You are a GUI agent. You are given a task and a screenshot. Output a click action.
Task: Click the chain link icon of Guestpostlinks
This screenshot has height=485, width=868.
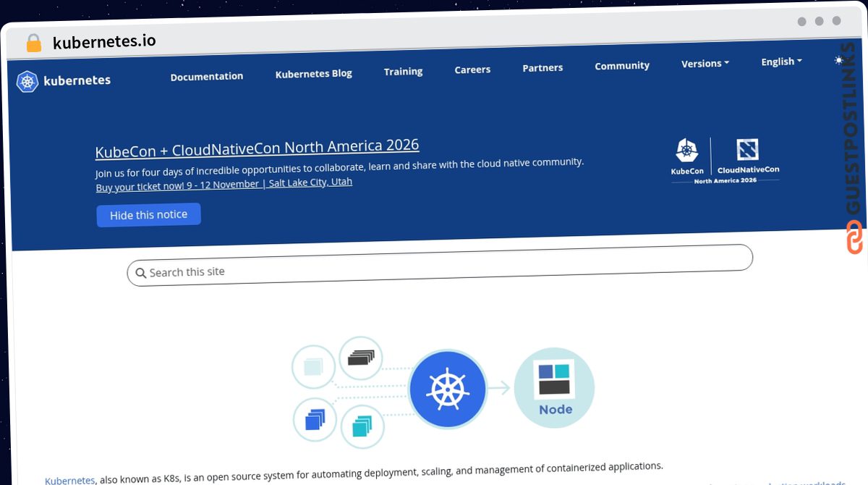tap(855, 237)
